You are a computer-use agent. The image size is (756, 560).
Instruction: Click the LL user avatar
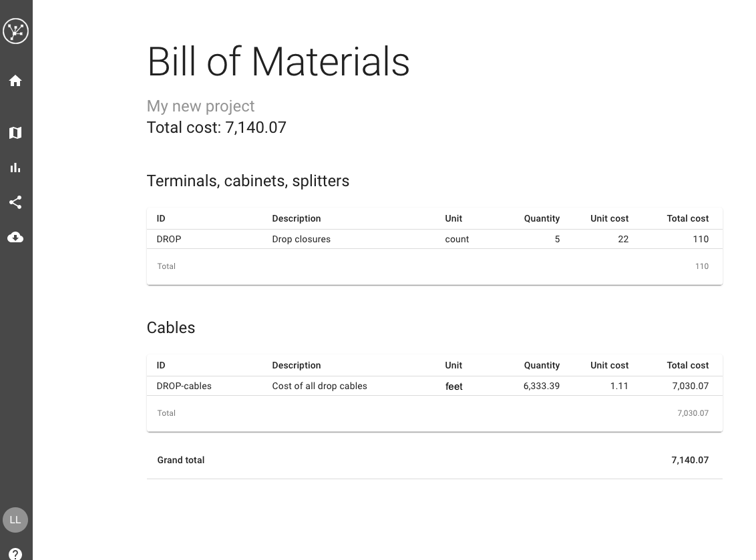point(15,520)
